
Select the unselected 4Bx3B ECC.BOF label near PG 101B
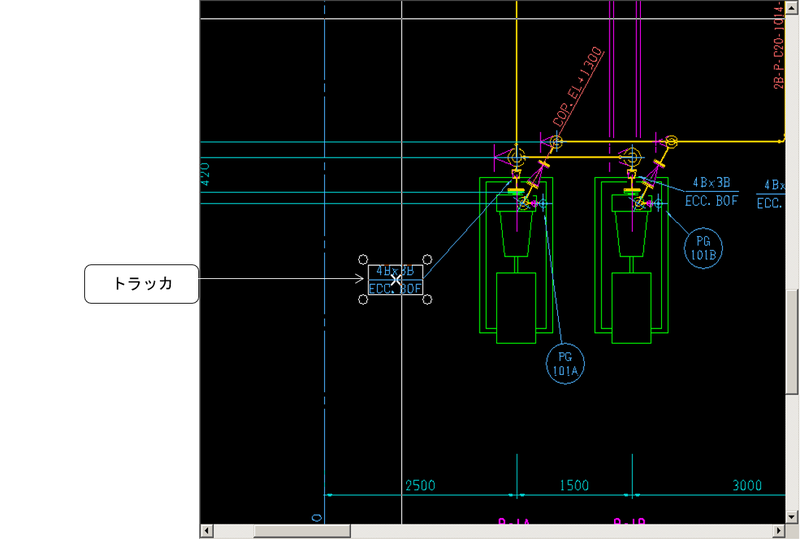(711, 192)
